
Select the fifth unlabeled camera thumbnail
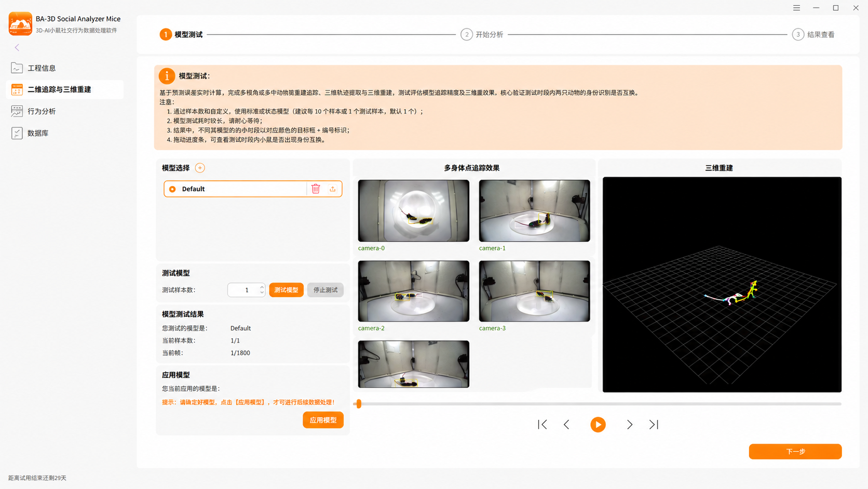(x=414, y=364)
